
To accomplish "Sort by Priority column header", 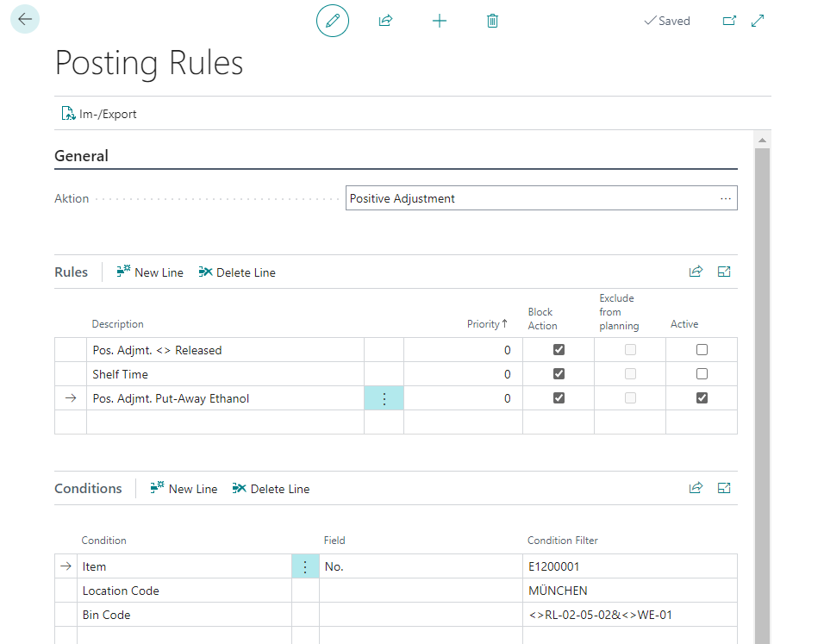I will [x=487, y=324].
